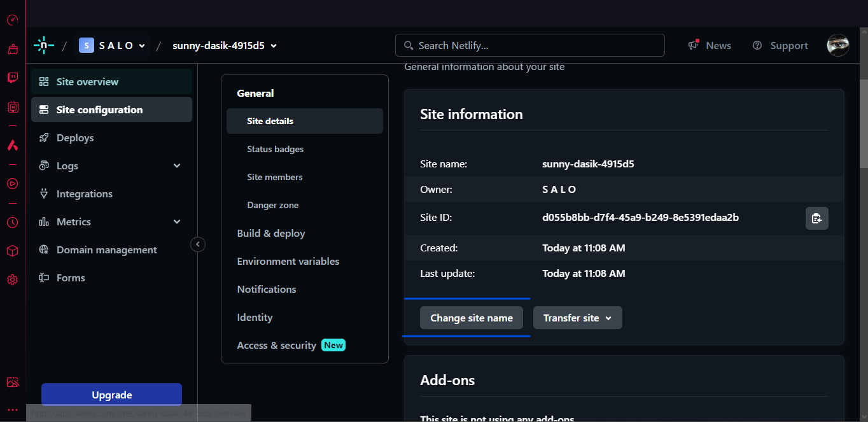Click the New badge beside Access & security

[333, 345]
